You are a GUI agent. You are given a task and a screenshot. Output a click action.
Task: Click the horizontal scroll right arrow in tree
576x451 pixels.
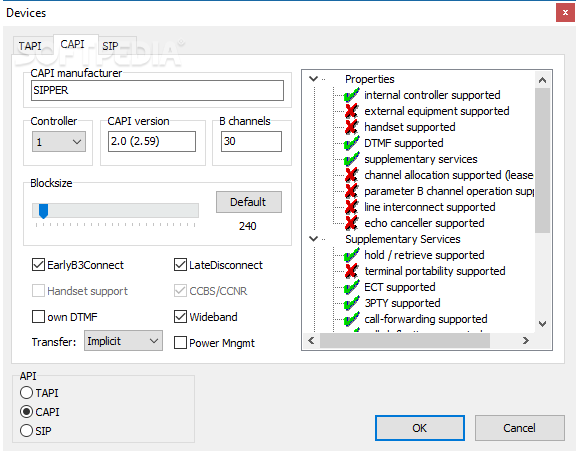[x=526, y=341]
